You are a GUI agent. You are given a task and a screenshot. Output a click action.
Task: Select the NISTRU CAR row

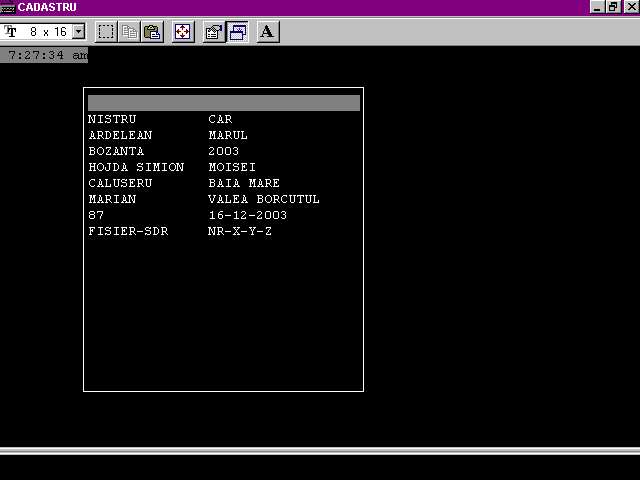tap(160, 119)
